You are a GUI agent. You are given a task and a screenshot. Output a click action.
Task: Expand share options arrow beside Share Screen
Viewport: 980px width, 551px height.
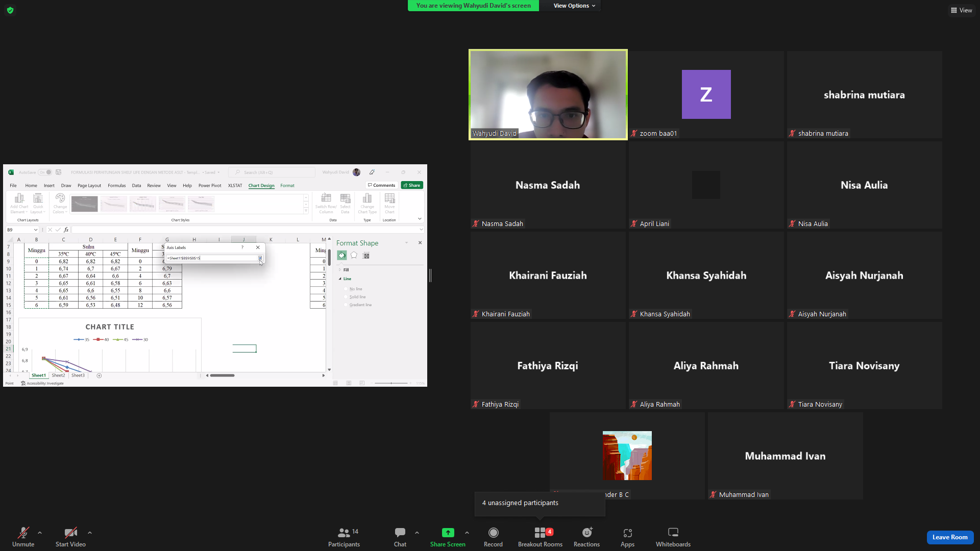(x=467, y=533)
